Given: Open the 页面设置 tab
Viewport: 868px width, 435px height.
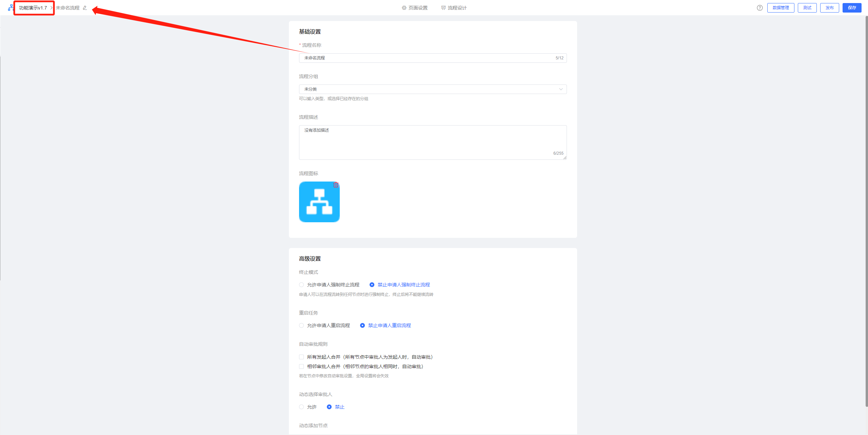Looking at the screenshot, I should [415, 8].
